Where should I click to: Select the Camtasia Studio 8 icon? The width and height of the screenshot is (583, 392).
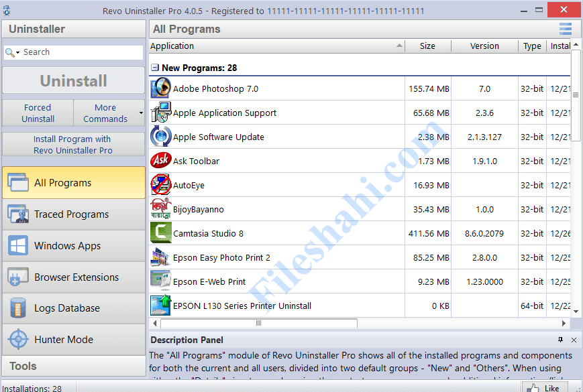160,233
